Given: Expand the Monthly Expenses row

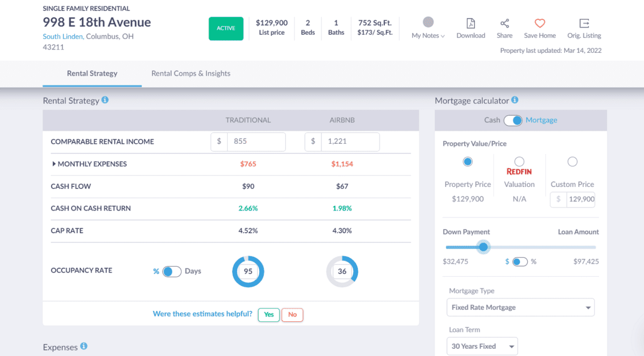Looking at the screenshot, I should point(54,164).
